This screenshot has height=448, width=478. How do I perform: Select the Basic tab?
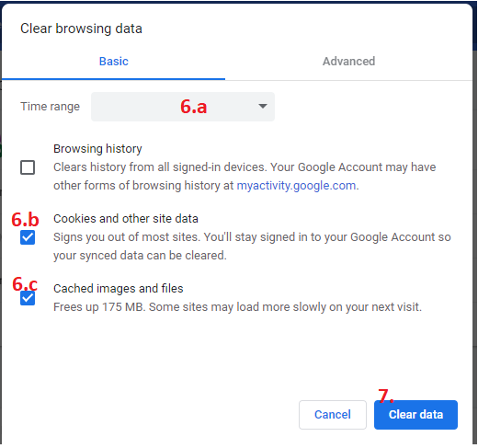coord(114,62)
